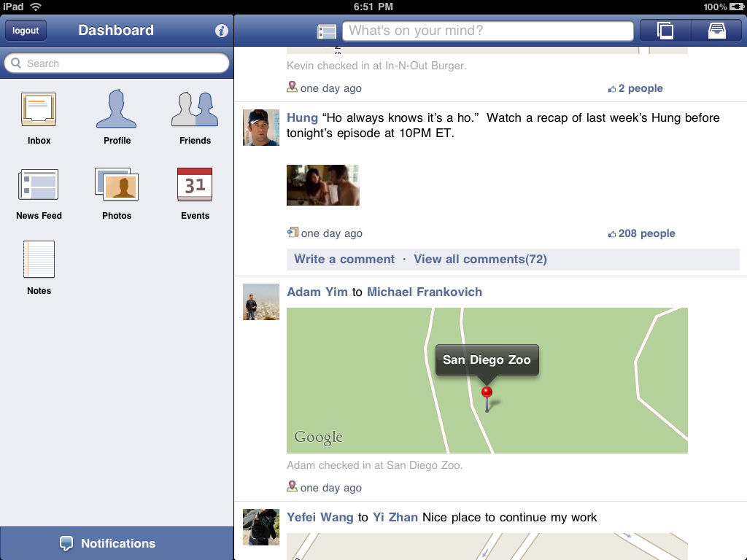This screenshot has width=747, height=560.
Task: Click the logout button
Action: click(x=26, y=31)
